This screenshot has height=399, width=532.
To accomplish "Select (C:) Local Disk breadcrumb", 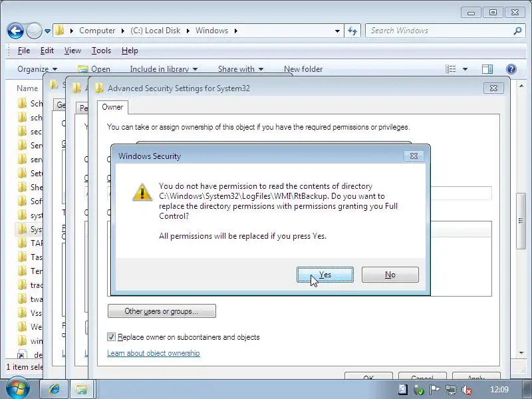I will pos(155,31).
